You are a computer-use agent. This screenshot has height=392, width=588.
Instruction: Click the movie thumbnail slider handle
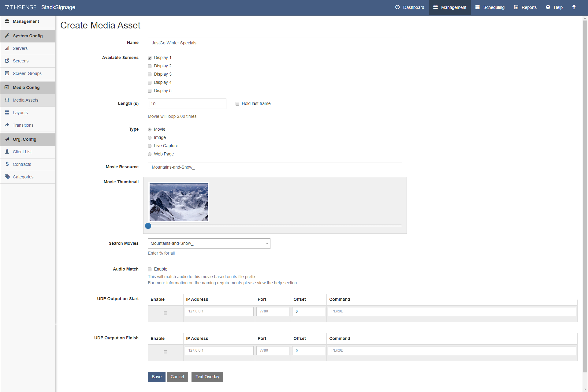(x=148, y=226)
